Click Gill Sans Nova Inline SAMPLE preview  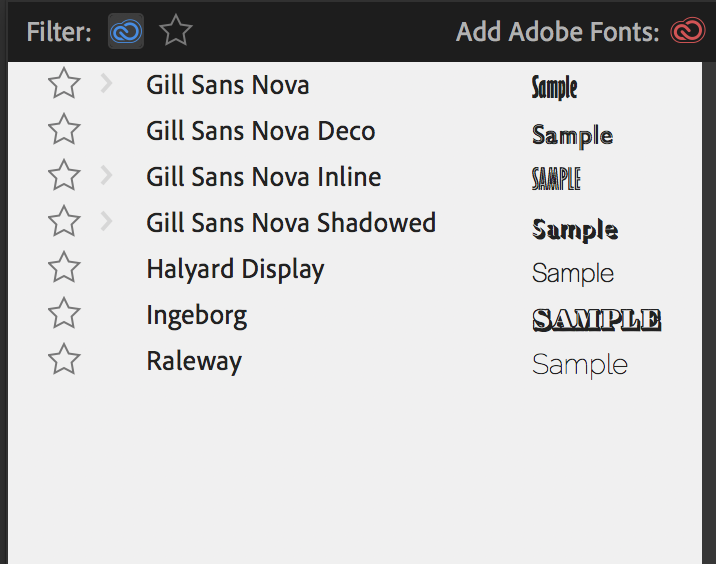pos(556,179)
